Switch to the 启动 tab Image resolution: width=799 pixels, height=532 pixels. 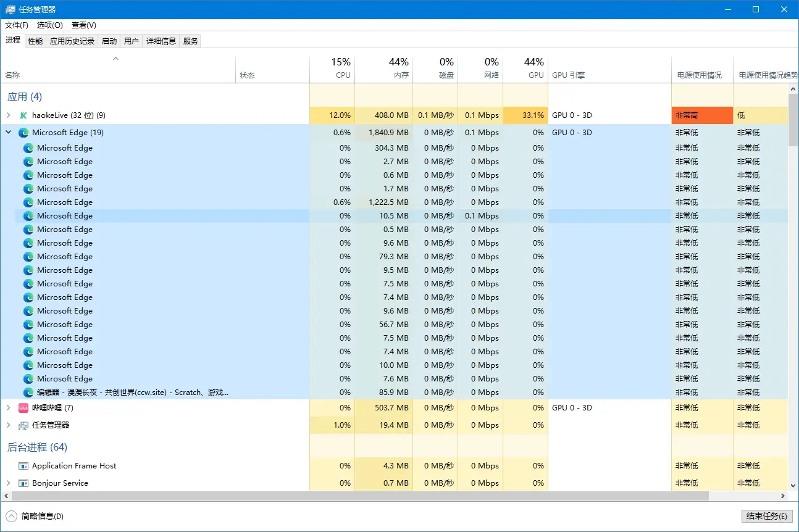[x=109, y=41]
